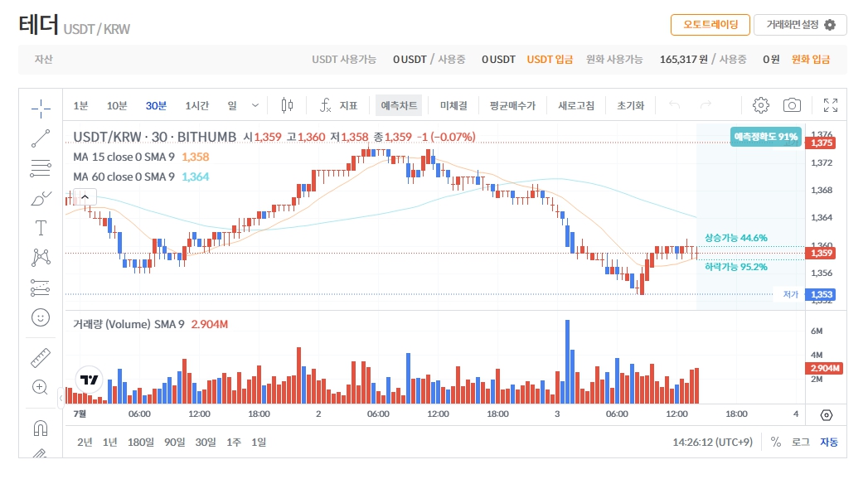The width and height of the screenshot is (868, 479).
Task: Open chart settings gear
Action: (x=760, y=105)
